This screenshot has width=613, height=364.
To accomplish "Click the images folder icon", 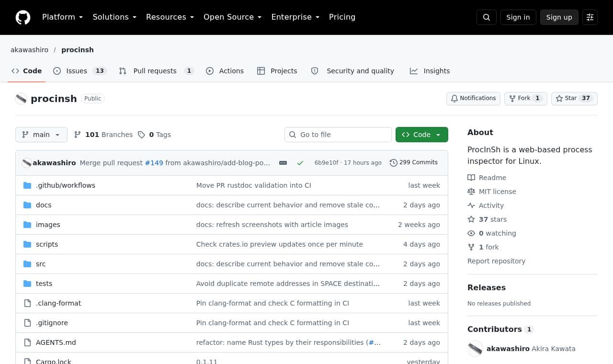I will [x=27, y=225].
